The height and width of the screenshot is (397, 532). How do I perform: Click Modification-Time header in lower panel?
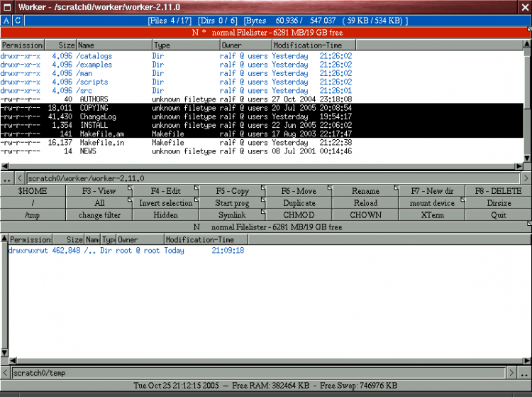(206, 240)
